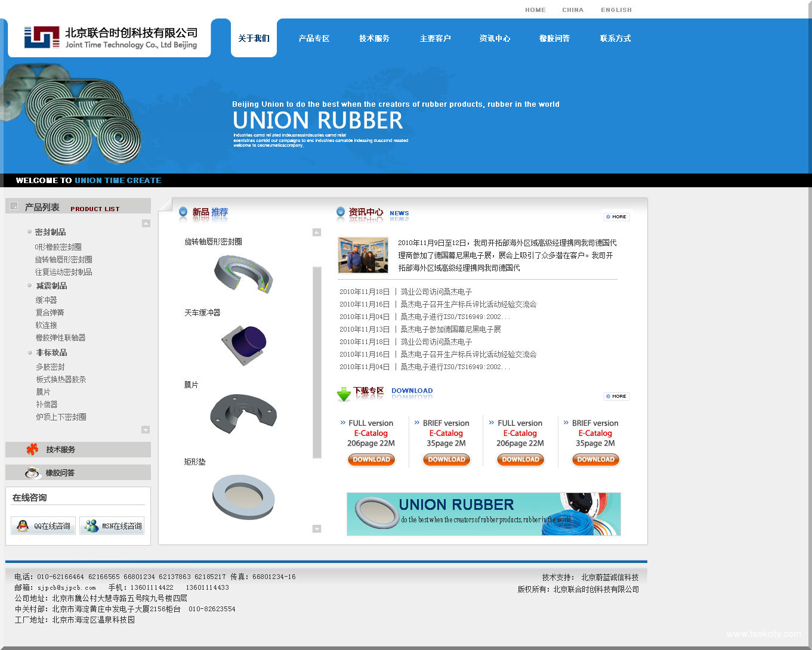Click MORE button in news section
This screenshot has width=812, height=650.
click(616, 216)
